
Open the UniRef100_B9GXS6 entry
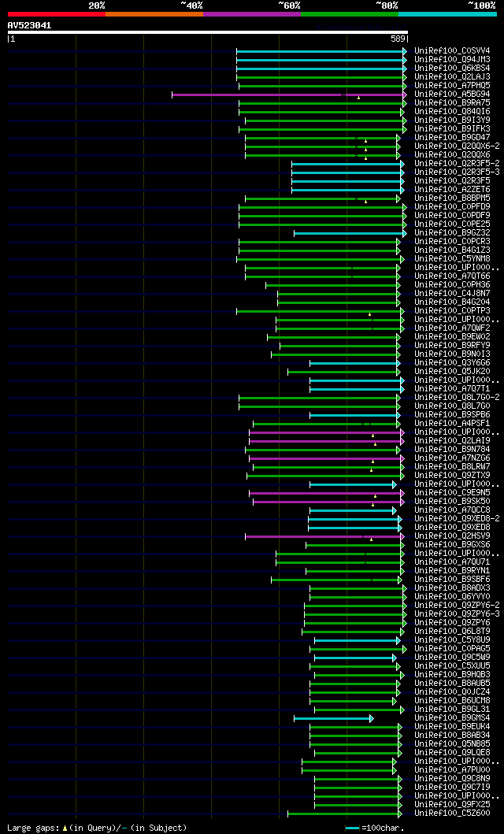[x=453, y=545]
